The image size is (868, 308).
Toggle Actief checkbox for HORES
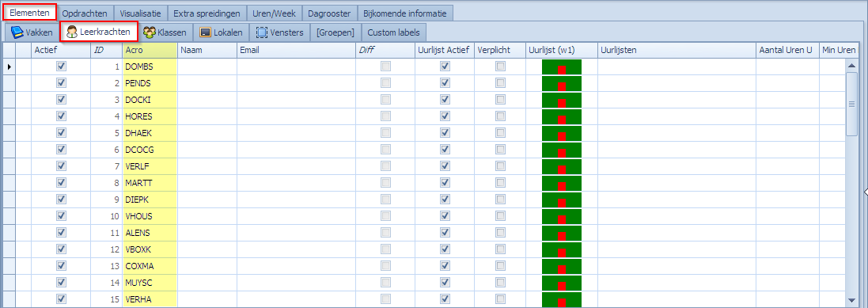(62, 116)
